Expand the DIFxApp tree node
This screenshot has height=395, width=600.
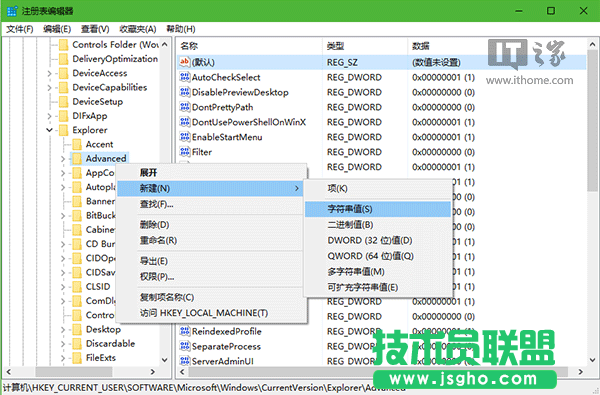pyautogui.click(x=49, y=116)
